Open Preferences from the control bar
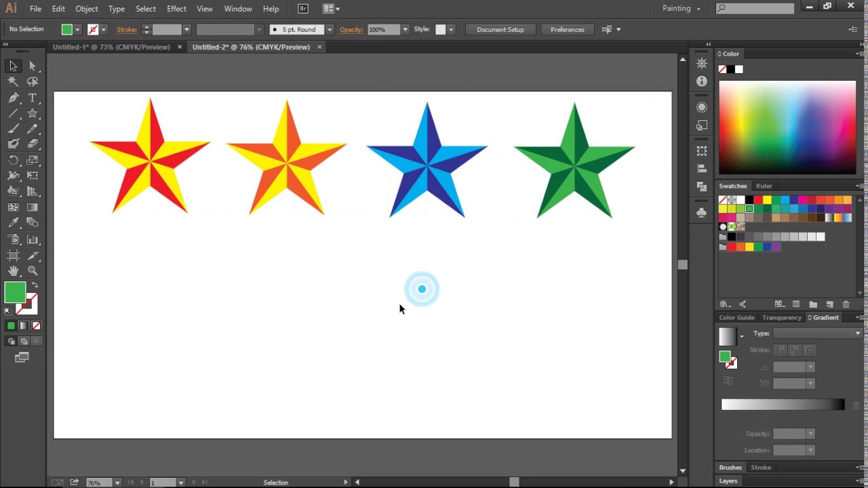The height and width of the screenshot is (488, 868). [x=567, y=30]
